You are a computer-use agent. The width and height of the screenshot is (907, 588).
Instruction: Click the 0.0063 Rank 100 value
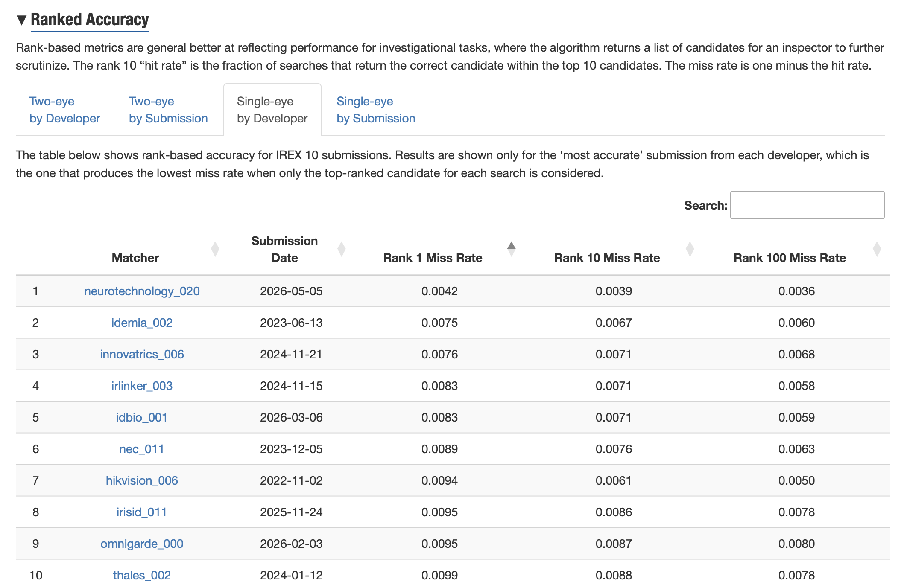[x=796, y=449]
